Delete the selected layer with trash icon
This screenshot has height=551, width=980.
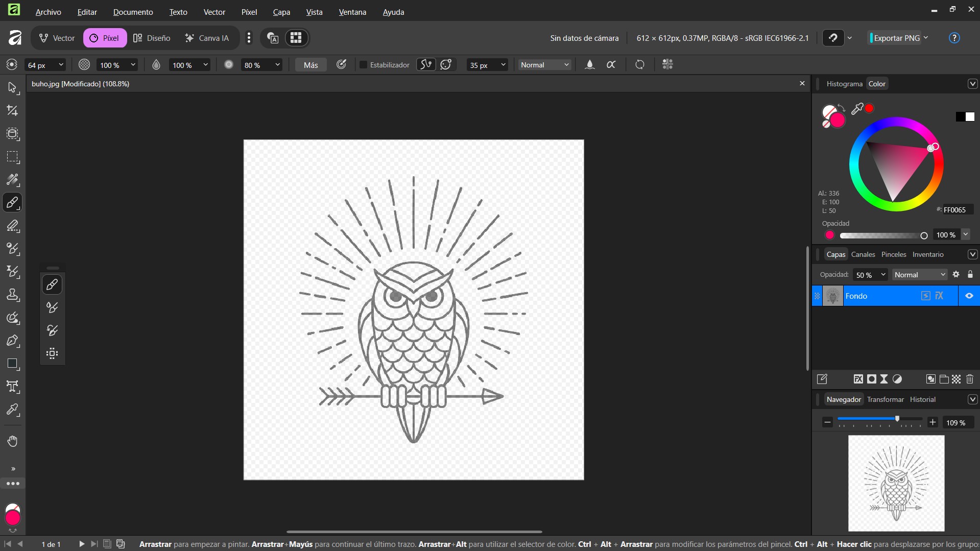click(x=970, y=379)
